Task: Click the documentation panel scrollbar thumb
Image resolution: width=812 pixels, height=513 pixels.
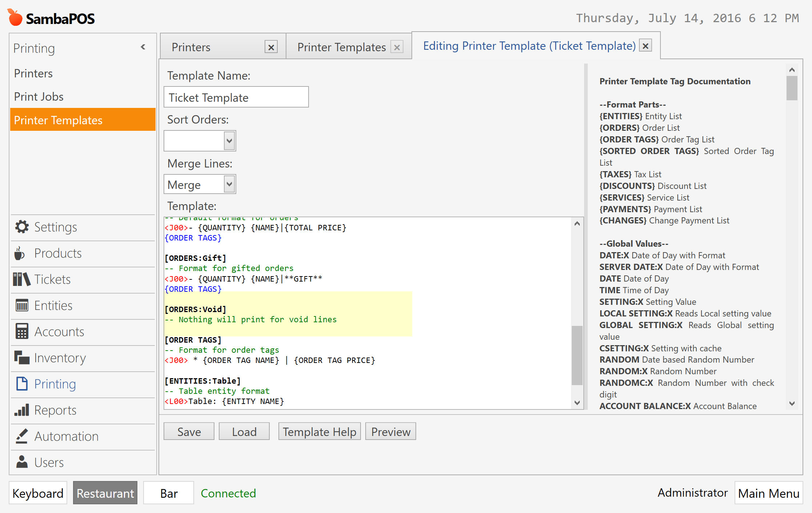Action: tap(792, 88)
